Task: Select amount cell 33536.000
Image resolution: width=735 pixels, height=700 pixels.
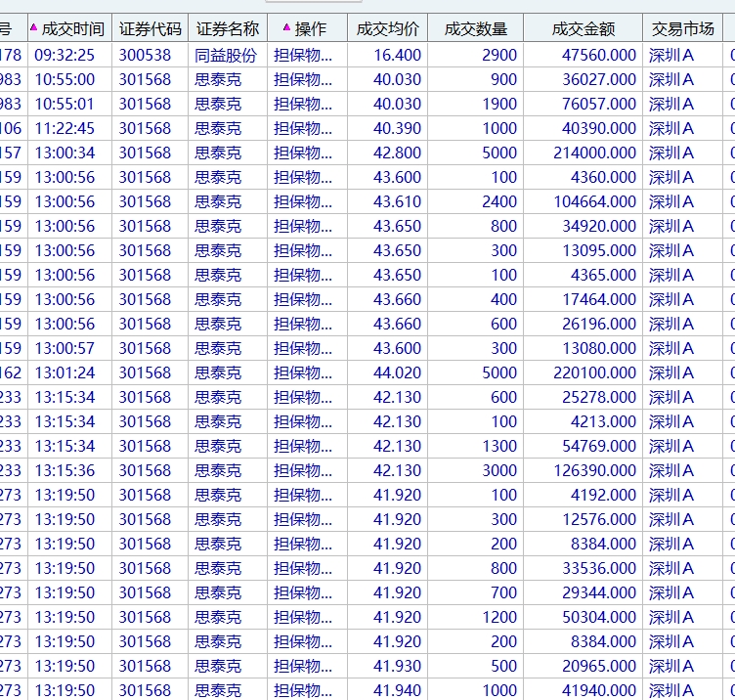Action: [x=599, y=568]
